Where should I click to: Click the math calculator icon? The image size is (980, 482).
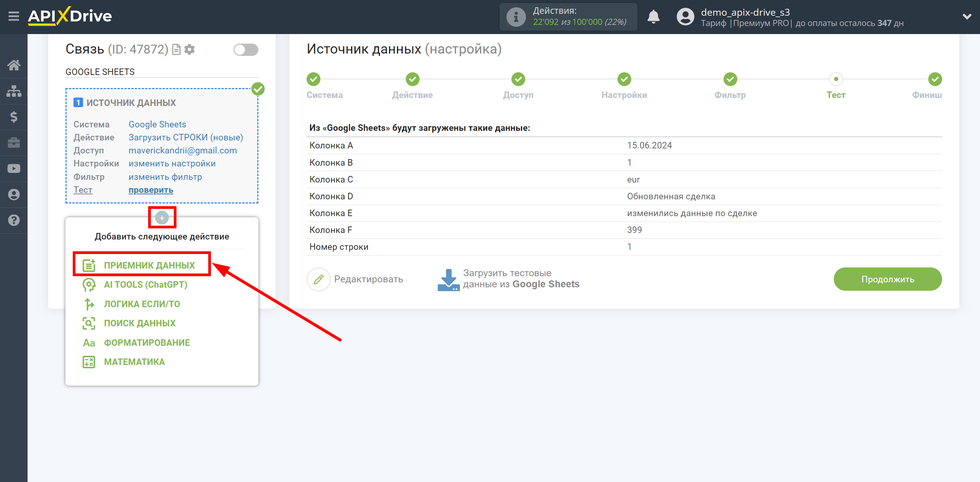(x=89, y=362)
